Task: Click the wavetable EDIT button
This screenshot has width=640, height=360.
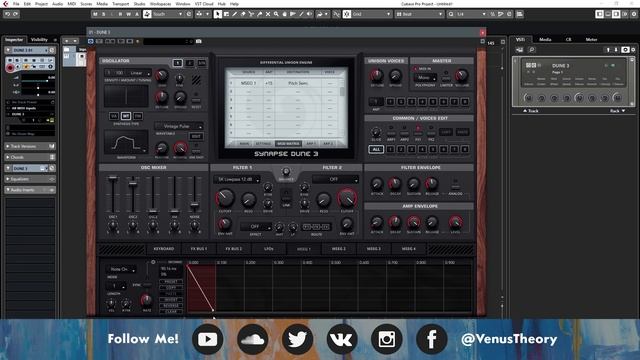Action: pos(196,137)
